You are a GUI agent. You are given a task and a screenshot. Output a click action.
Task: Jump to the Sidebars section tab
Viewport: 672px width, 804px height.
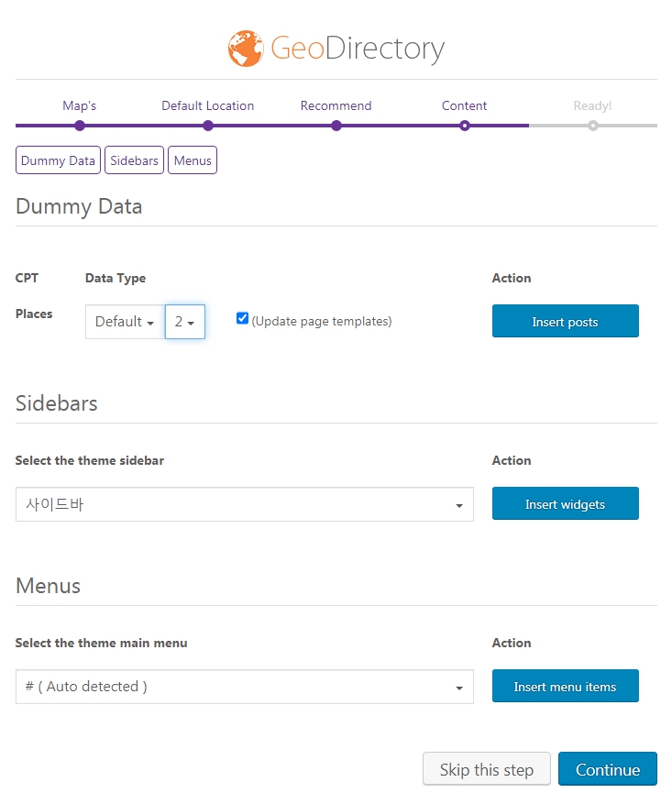point(134,160)
